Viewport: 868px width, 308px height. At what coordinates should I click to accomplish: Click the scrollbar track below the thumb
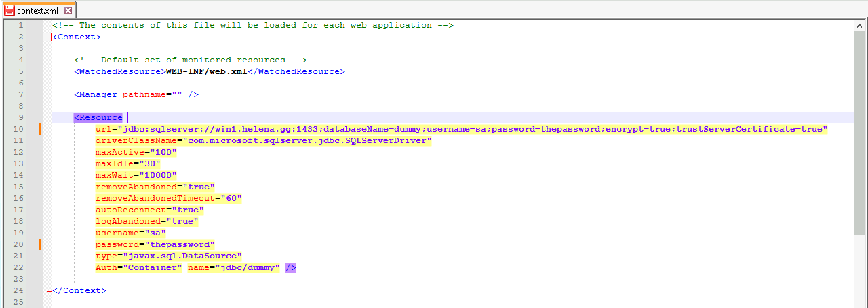(860, 271)
